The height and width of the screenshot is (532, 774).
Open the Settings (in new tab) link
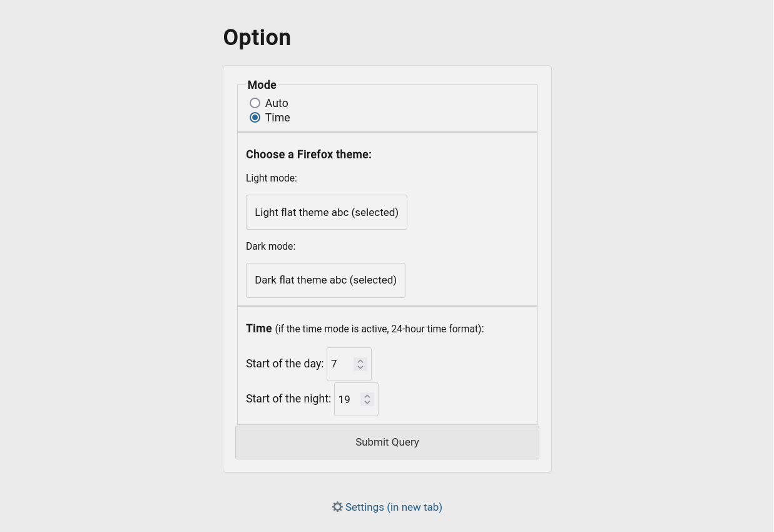(x=394, y=507)
